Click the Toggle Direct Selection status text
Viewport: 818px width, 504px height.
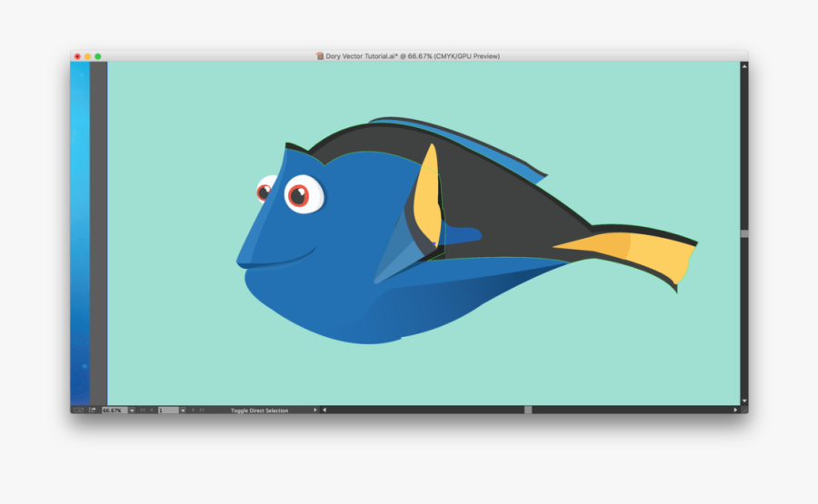click(x=259, y=410)
